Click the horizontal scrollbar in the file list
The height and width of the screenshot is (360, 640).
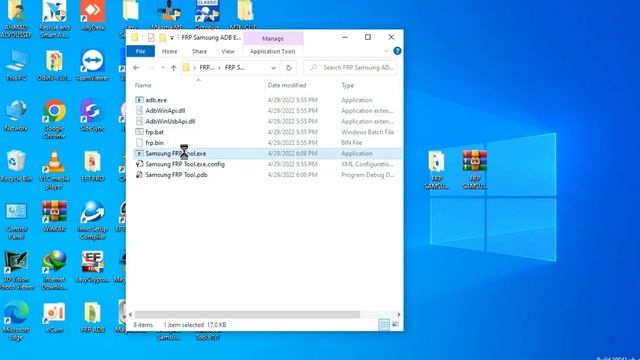pos(247,314)
